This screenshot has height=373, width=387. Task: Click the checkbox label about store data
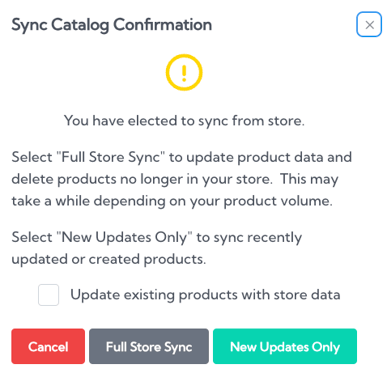tap(205, 295)
